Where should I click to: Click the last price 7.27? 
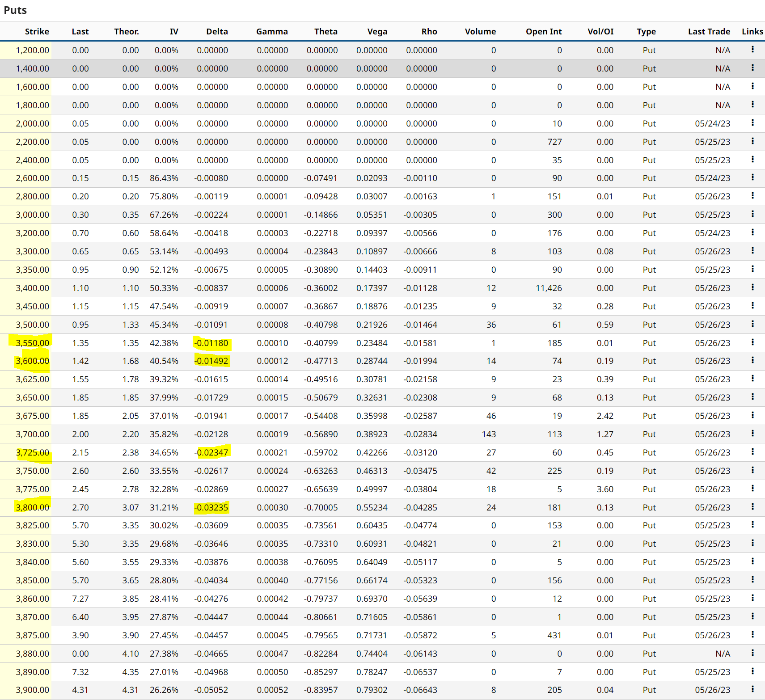(x=80, y=599)
